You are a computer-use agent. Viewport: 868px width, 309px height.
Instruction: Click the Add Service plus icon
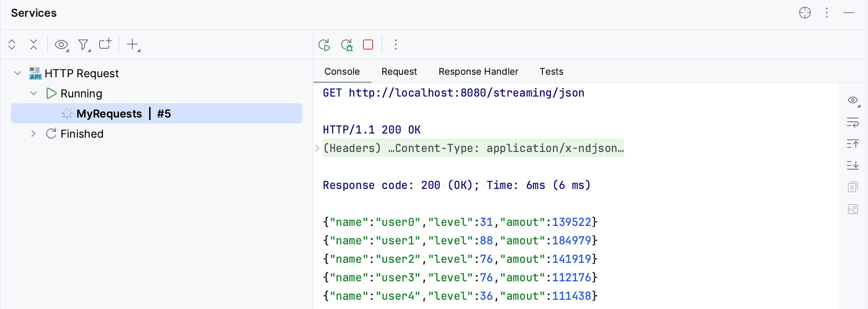tap(133, 45)
